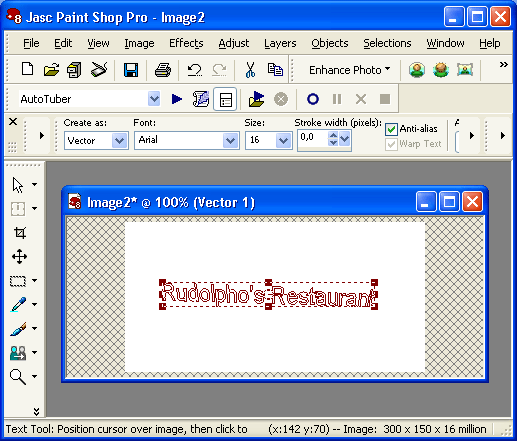Viewport: 517px width, 441px height.
Task: Toggle the Warp Text checkbox
Action: point(391,144)
